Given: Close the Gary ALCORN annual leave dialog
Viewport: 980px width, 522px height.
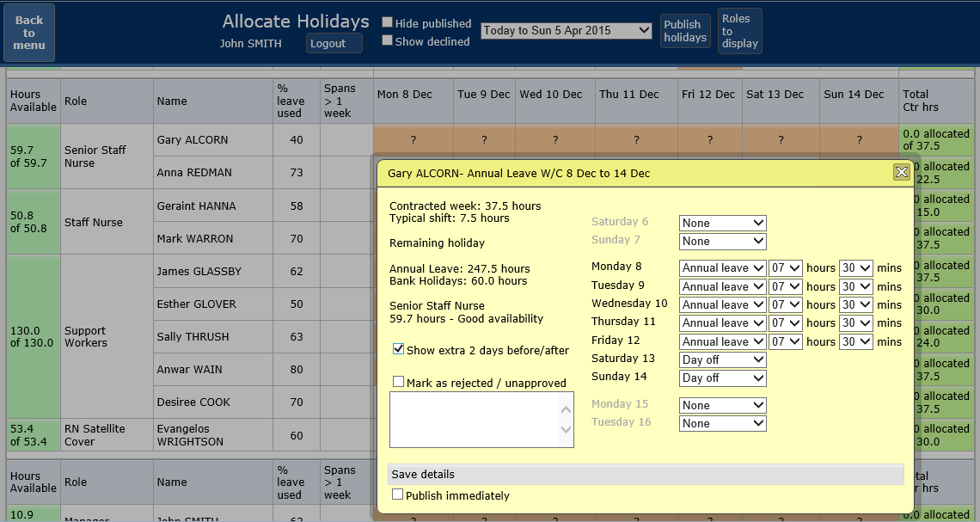Looking at the screenshot, I should 901,172.
